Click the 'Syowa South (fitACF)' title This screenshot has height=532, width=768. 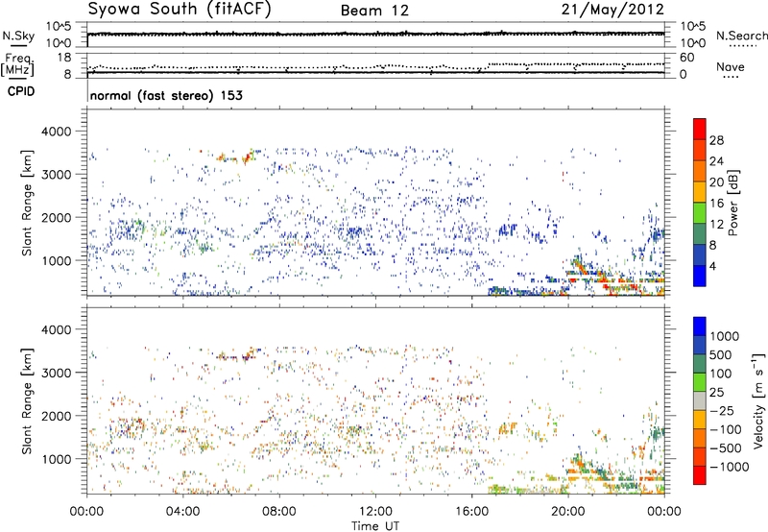click(180, 9)
